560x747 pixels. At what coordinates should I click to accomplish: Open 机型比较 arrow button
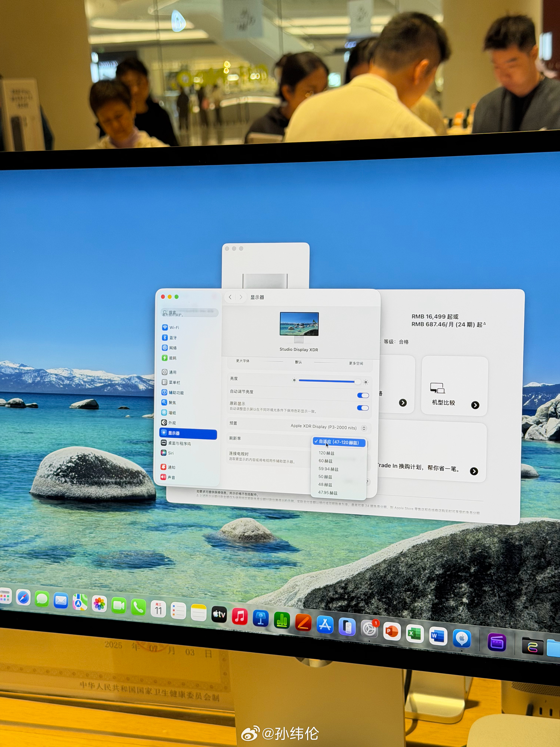[475, 405]
